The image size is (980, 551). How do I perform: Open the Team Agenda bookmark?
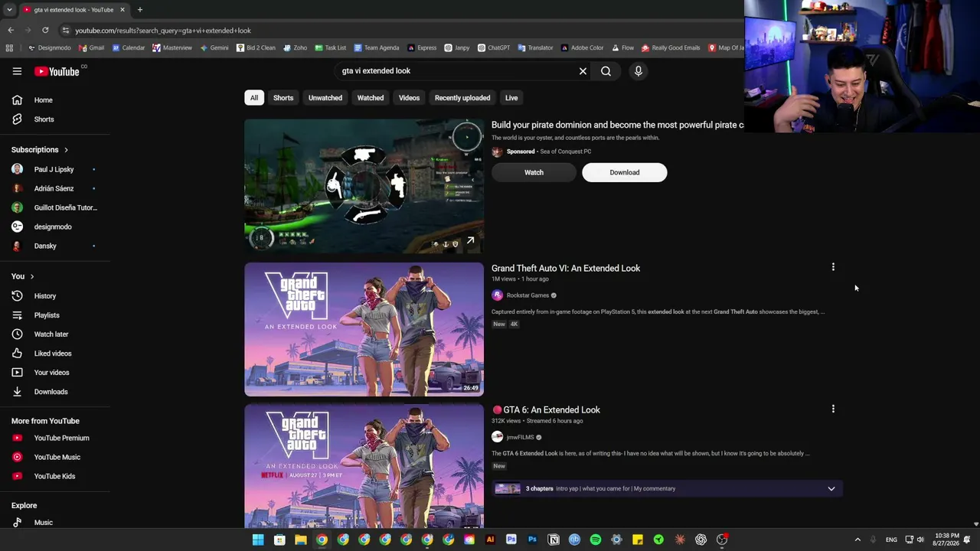pyautogui.click(x=377, y=47)
